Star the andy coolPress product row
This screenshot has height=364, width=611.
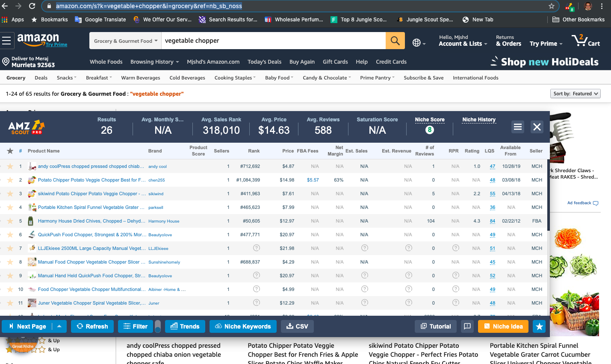pos(10,166)
